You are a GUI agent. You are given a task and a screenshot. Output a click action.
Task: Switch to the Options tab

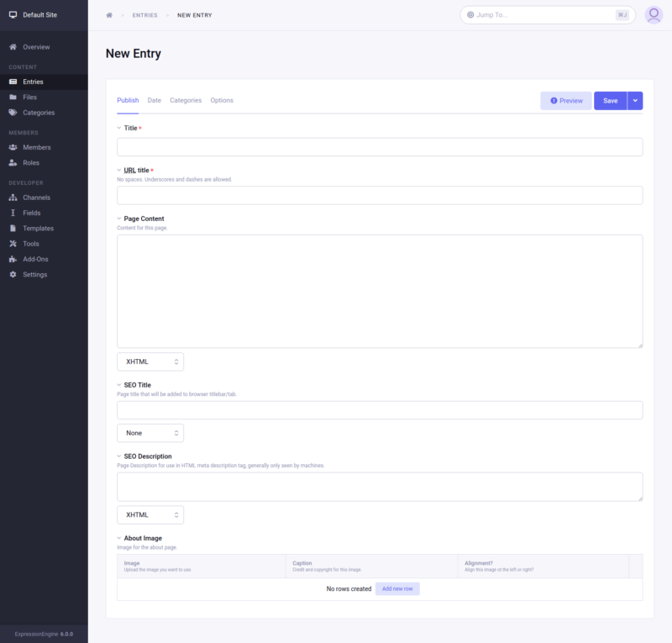point(222,100)
